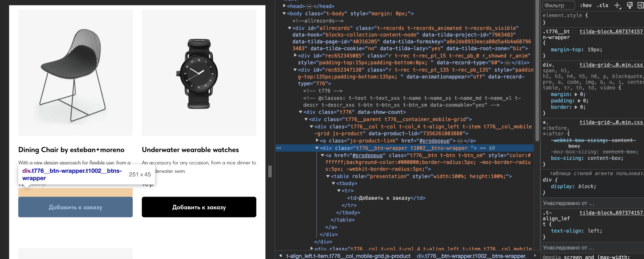Select the t-align_left js-product breadcrumb
The image size is (644, 259).
pyautogui.click(x=348, y=256)
